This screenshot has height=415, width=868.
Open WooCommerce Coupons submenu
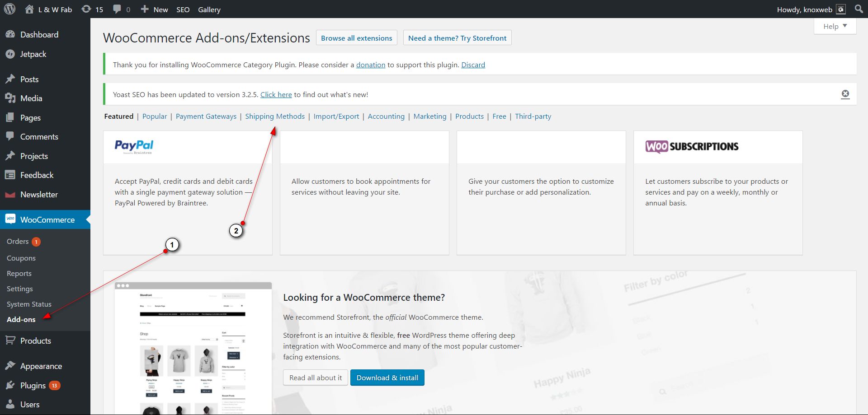pyautogui.click(x=21, y=258)
